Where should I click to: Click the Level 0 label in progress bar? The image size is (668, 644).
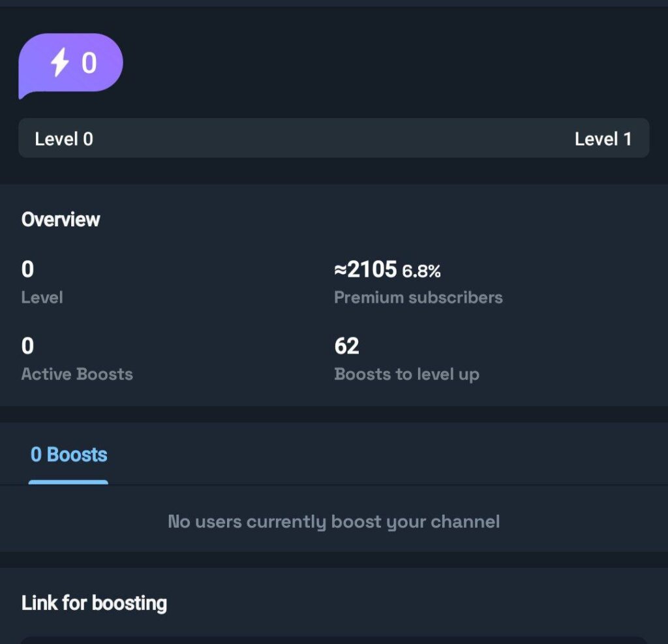tap(64, 138)
